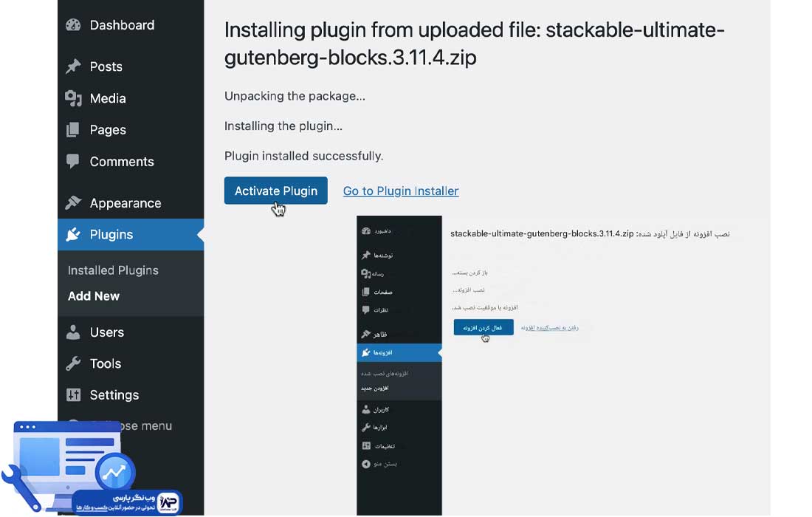
Task: Click the Media library icon
Action: (x=74, y=98)
